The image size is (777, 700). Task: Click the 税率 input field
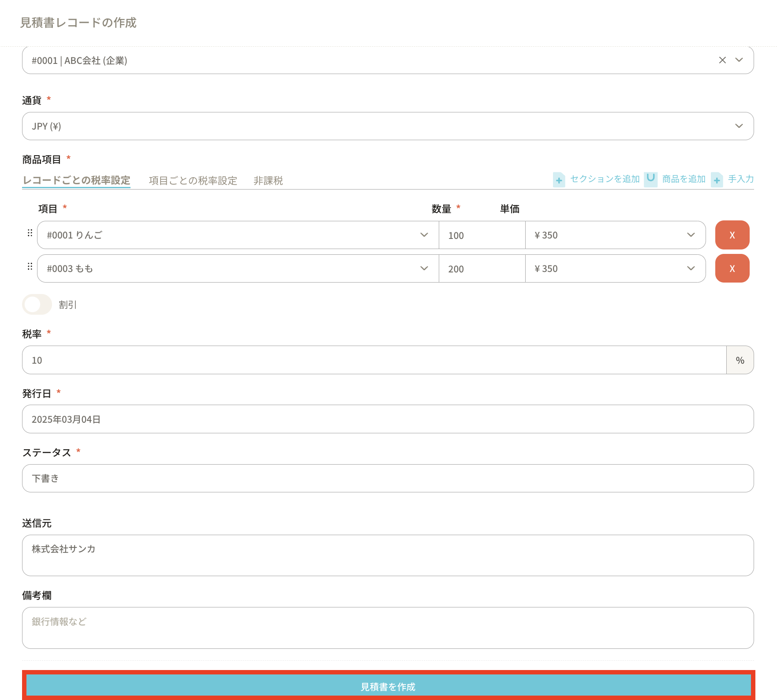[374, 360]
